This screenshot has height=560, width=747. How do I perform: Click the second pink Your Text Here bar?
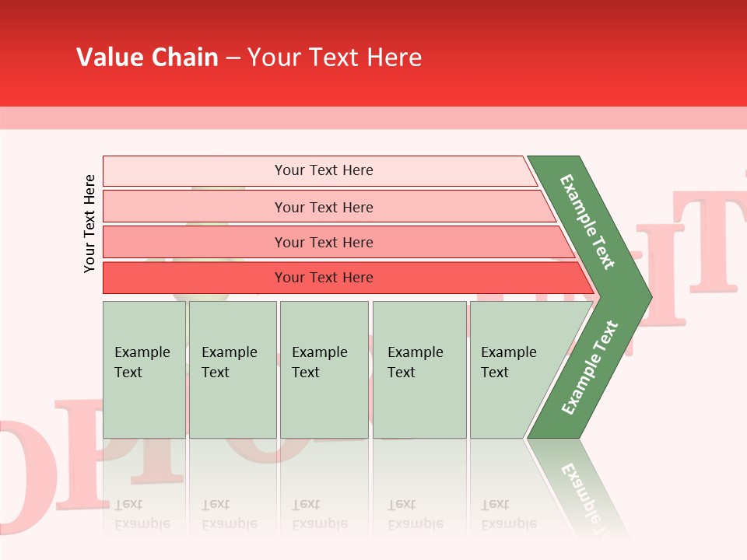(x=323, y=207)
